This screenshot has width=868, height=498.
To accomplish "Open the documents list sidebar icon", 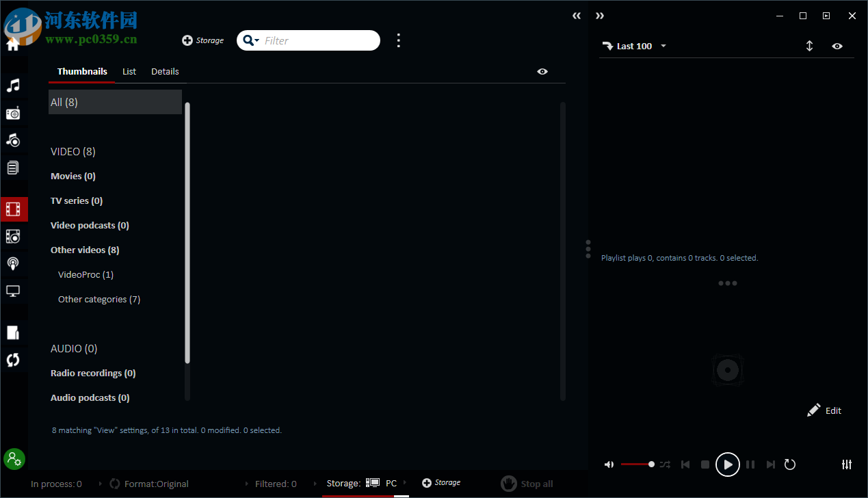I will coord(13,168).
